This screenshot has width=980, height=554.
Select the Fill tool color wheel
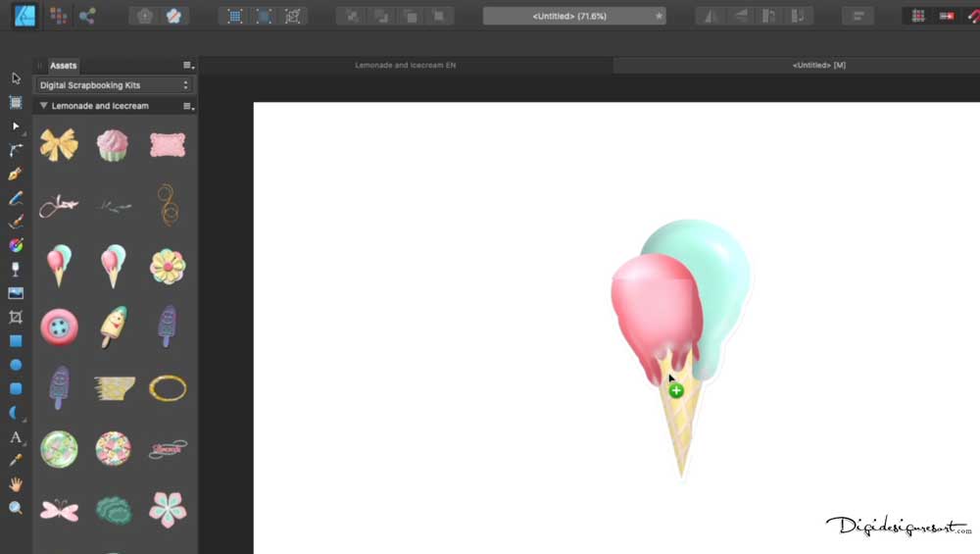coord(16,245)
